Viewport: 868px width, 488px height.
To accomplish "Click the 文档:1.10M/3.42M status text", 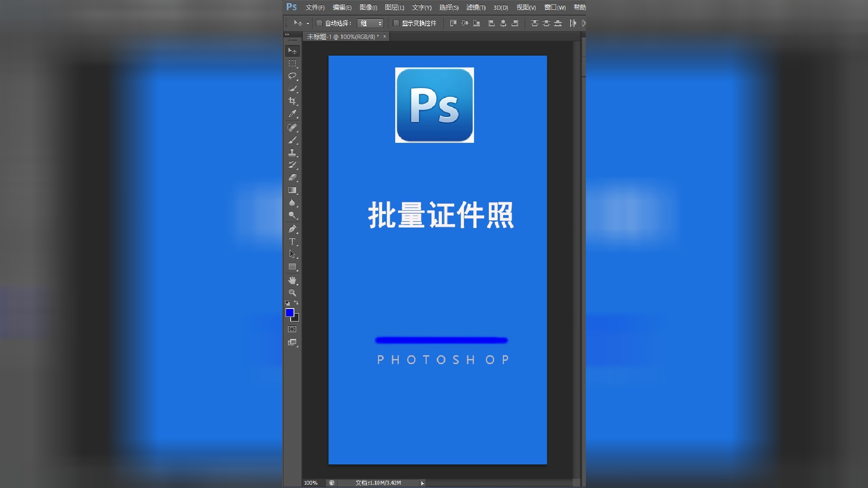I will point(378,483).
